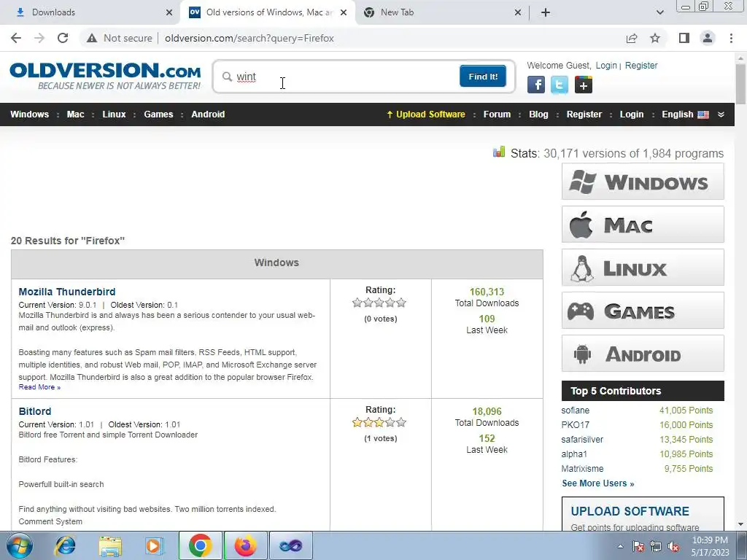Open the Mac nav menu item
This screenshot has height=560, width=747.
[x=75, y=114]
